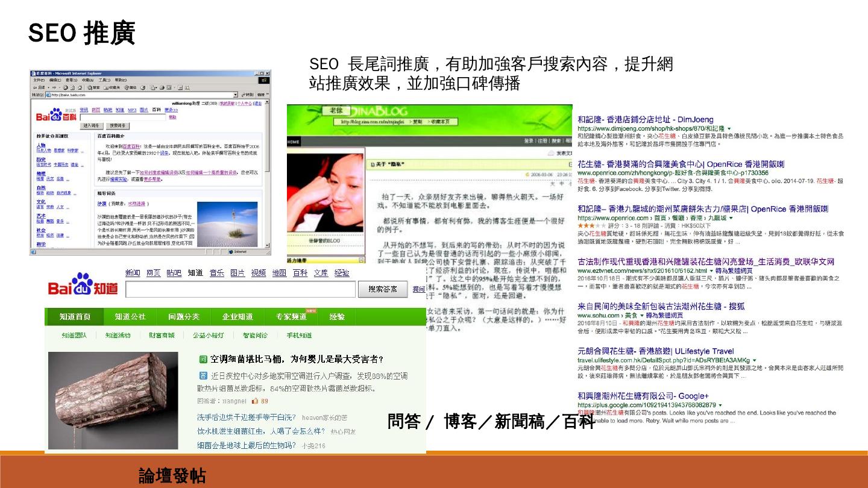Viewport: 868px width, 488px height.
Task: Click the IE search toolbar icon
Action: click(92, 87)
